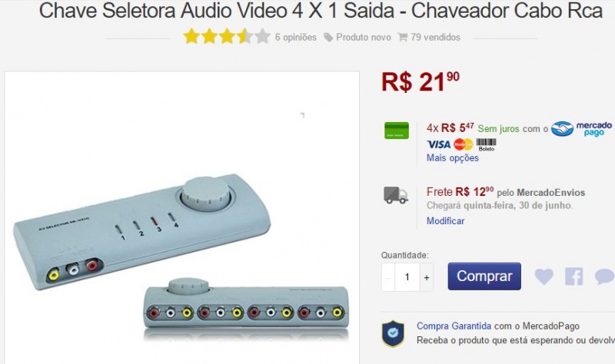
Task: Click the star rating display
Action: pos(227,36)
